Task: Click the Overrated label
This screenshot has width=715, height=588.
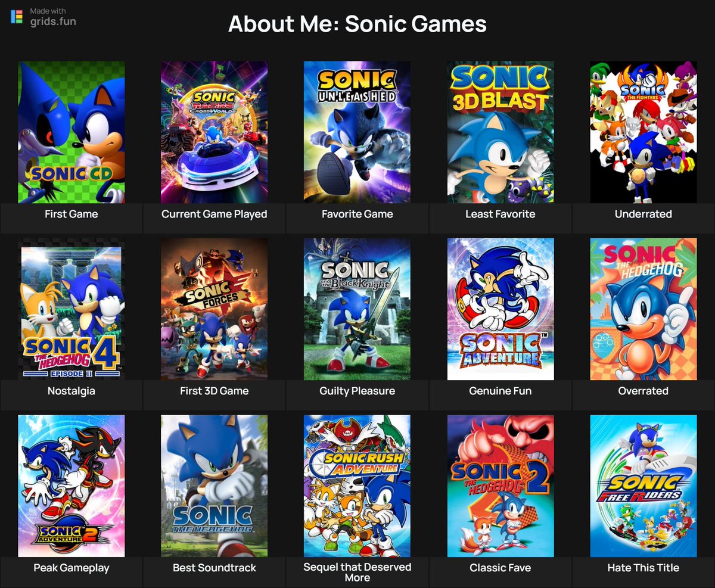Action: [643, 391]
